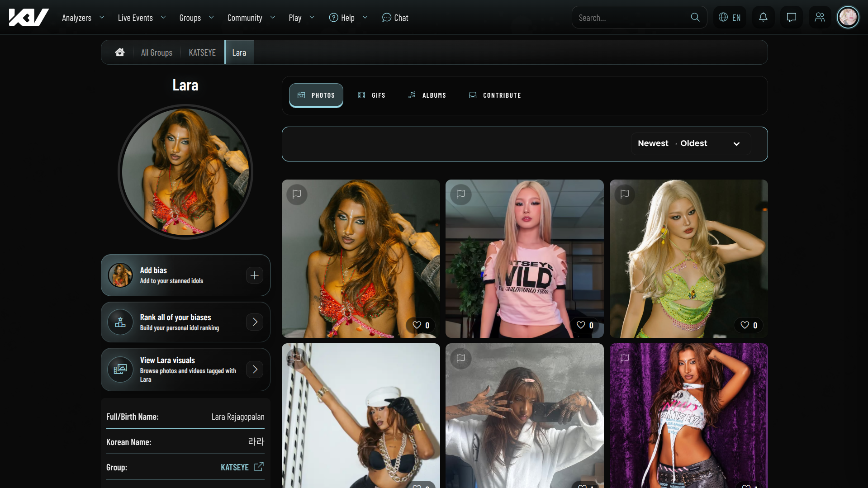The width and height of the screenshot is (868, 488).
Task: Open the friends icon in header
Action: pos(820,17)
